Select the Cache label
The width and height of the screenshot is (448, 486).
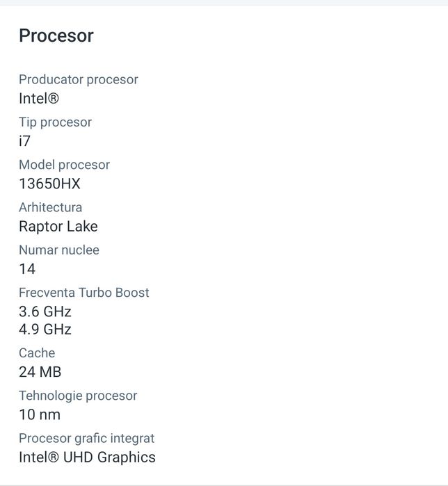[x=37, y=353]
